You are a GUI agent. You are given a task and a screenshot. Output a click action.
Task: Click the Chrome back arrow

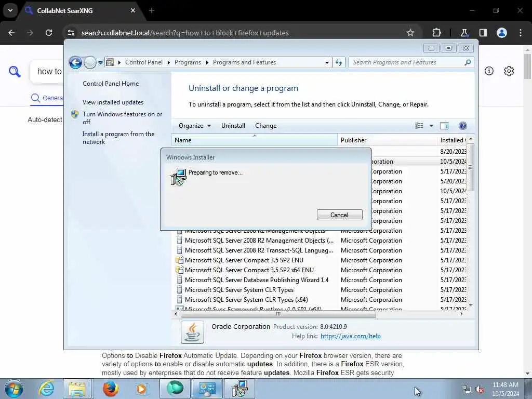[11, 33]
